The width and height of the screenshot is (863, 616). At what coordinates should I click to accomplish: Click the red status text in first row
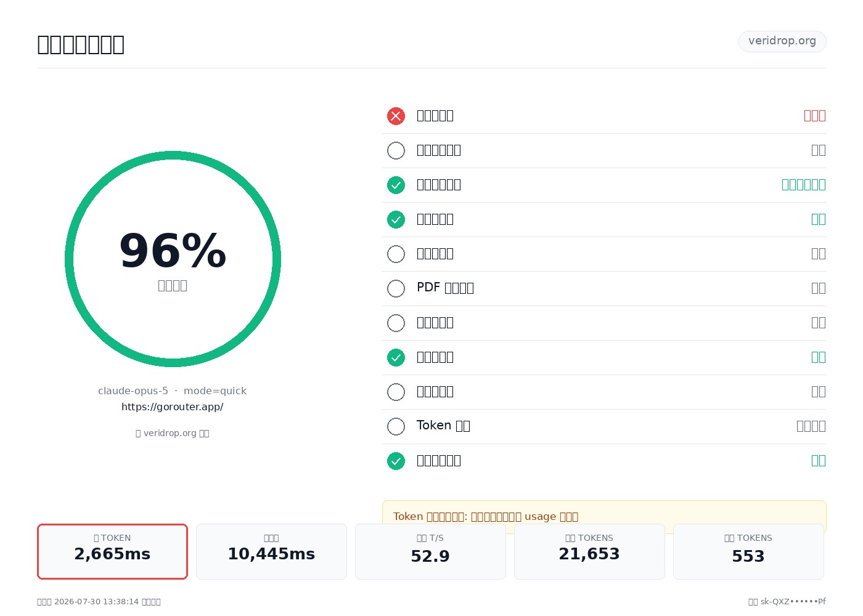[814, 116]
